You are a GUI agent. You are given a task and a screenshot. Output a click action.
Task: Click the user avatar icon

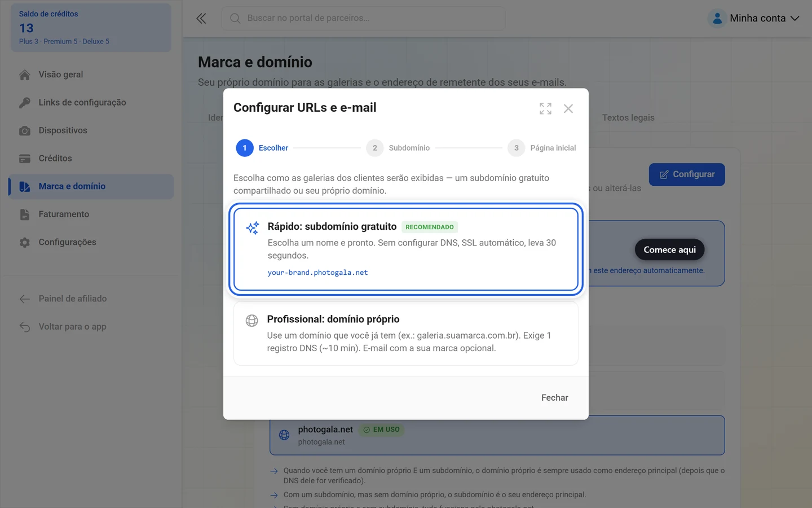point(717,18)
